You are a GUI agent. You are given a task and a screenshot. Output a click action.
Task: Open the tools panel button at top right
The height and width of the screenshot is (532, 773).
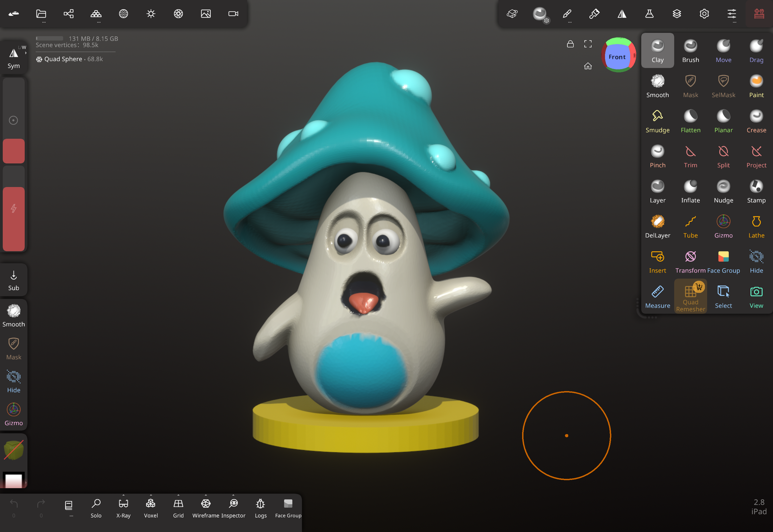pos(759,14)
